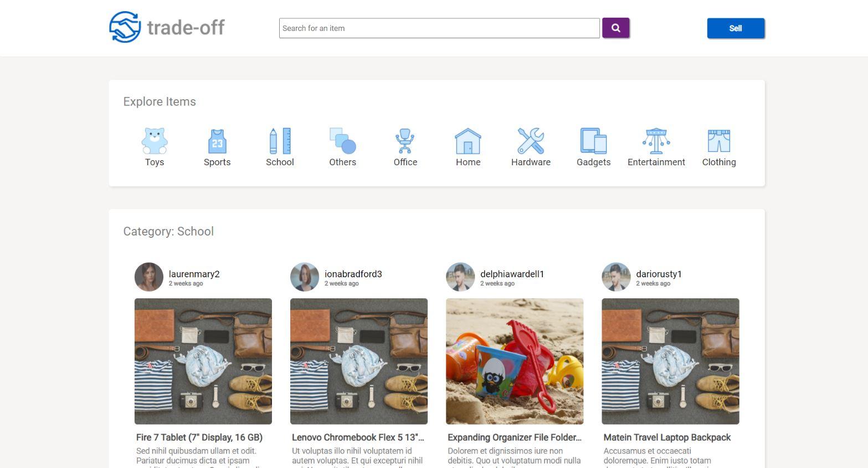This screenshot has width=868, height=468.
Task: Open the Entertainment carousel icon
Action: (x=656, y=141)
